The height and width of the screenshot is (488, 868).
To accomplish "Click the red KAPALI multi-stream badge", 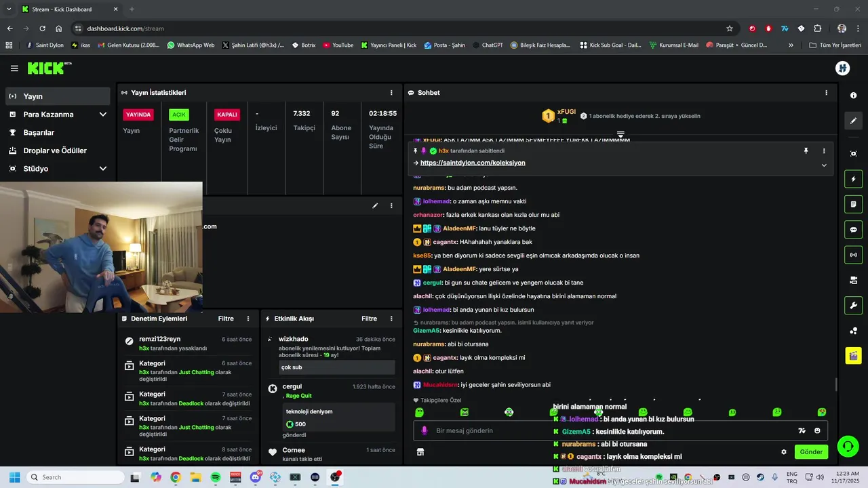I will (x=226, y=115).
